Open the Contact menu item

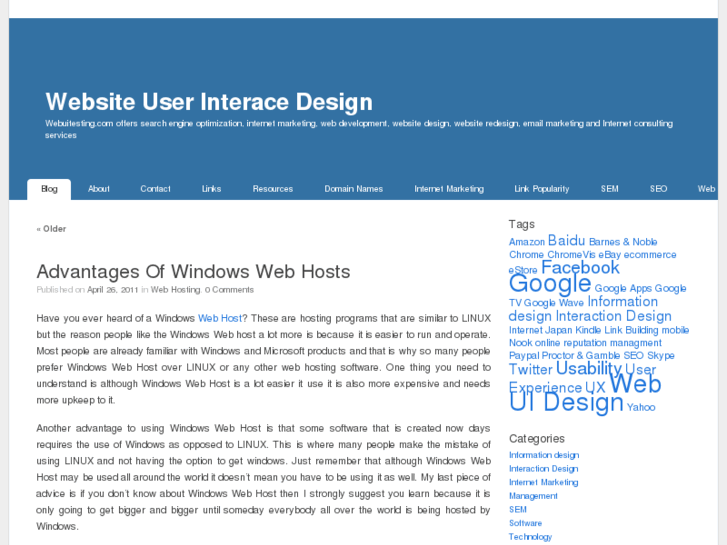click(x=155, y=189)
